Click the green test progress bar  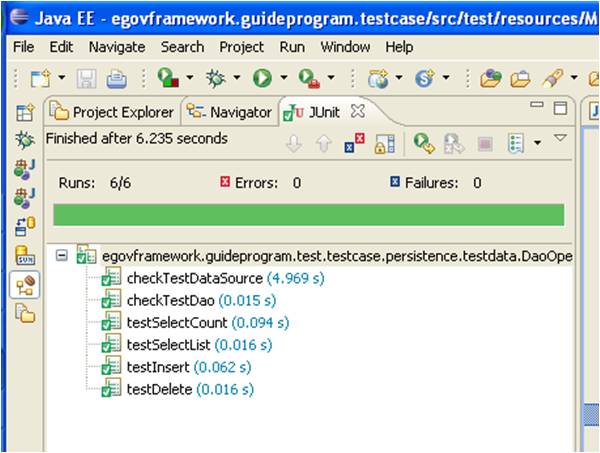308,215
